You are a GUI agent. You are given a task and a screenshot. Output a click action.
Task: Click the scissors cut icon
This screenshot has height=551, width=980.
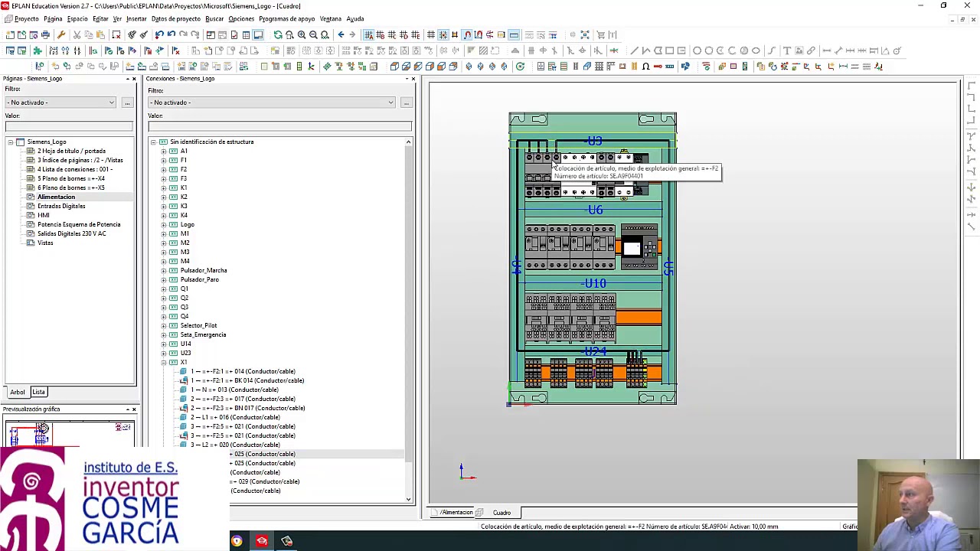coord(77,34)
